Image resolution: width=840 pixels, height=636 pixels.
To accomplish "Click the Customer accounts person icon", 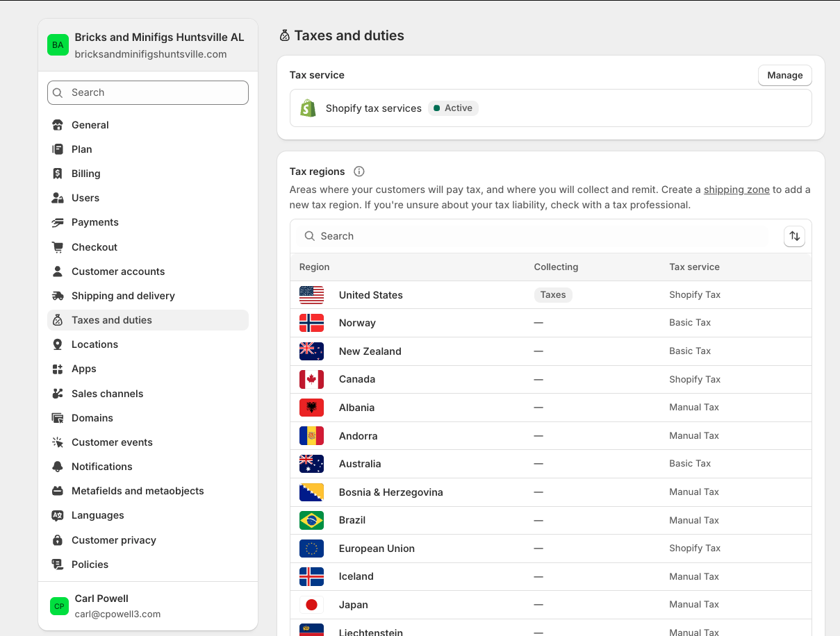I will [x=58, y=271].
